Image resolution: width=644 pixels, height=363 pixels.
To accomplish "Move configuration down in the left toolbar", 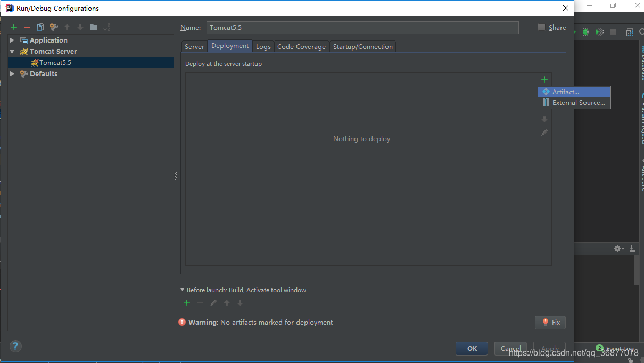I will [x=80, y=27].
